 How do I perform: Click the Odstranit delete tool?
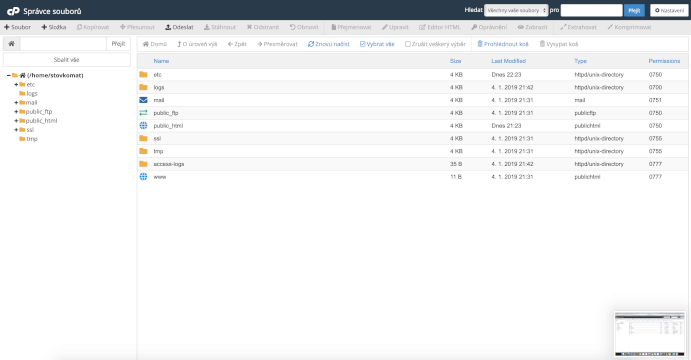(263, 27)
